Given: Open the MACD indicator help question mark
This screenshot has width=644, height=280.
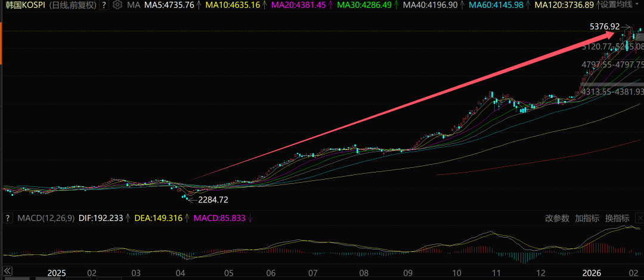Looking at the screenshot, I should (x=8, y=219).
